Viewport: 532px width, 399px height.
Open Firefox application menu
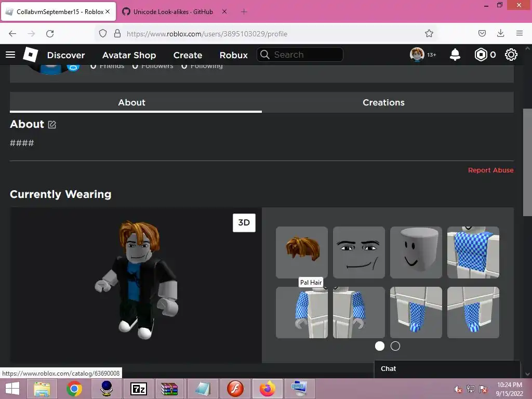click(x=520, y=33)
